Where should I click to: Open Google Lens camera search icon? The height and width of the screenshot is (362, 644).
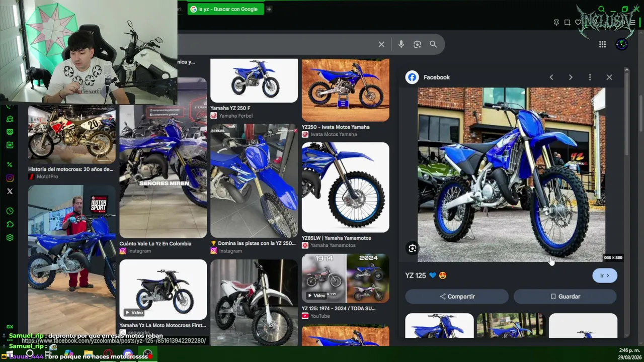[x=417, y=44]
